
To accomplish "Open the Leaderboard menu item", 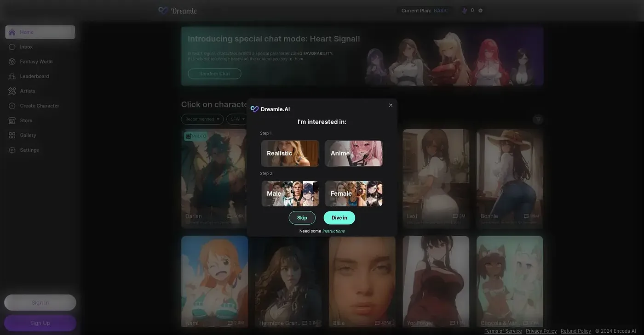I will 34,76.
